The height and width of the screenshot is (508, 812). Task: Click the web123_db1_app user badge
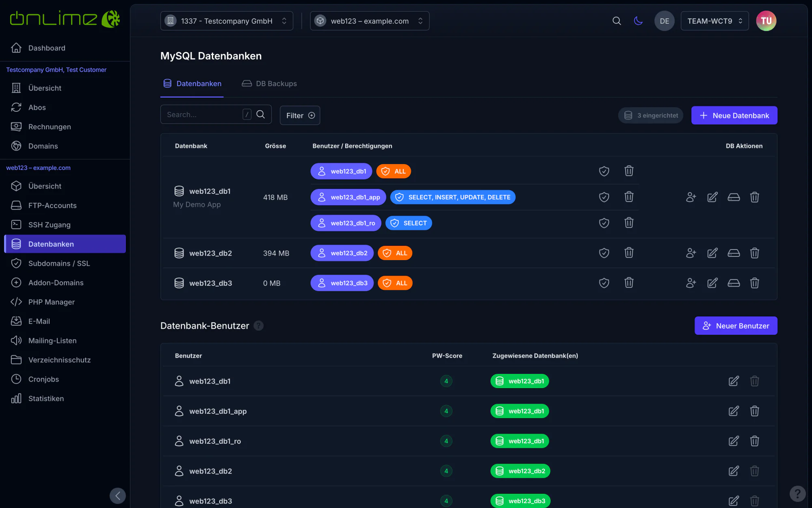[348, 197]
